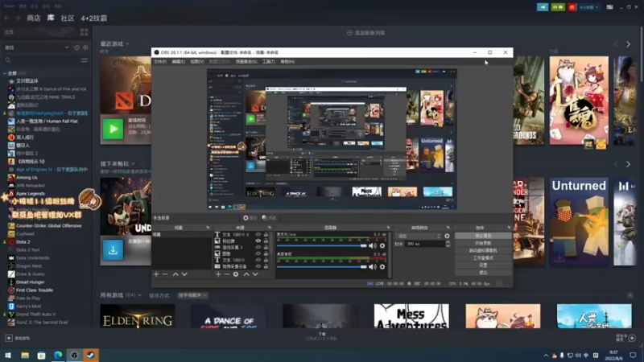This screenshot has width=644, height=362.
Task: Open 麦克风/Aux channel gear settings
Action: (x=382, y=246)
